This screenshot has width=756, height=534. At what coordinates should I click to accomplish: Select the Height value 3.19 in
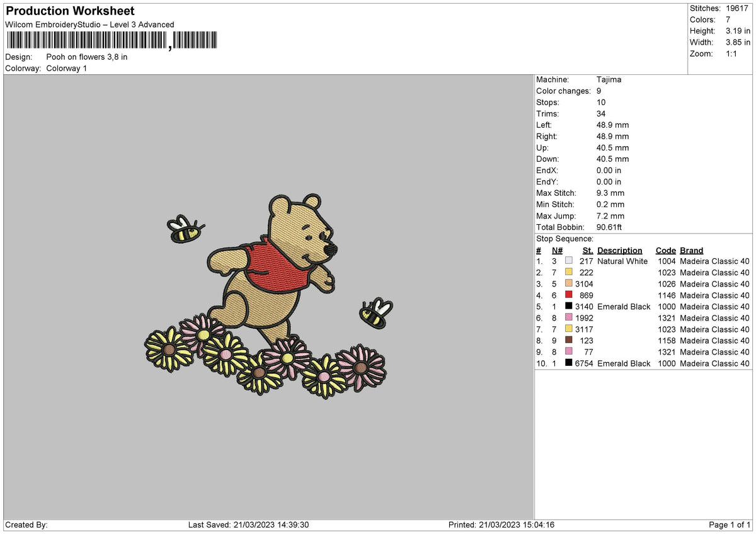738,31
